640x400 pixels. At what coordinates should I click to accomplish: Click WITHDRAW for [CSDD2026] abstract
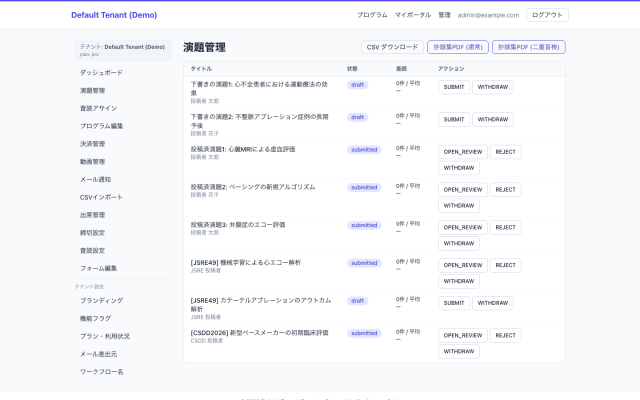[459, 351]
